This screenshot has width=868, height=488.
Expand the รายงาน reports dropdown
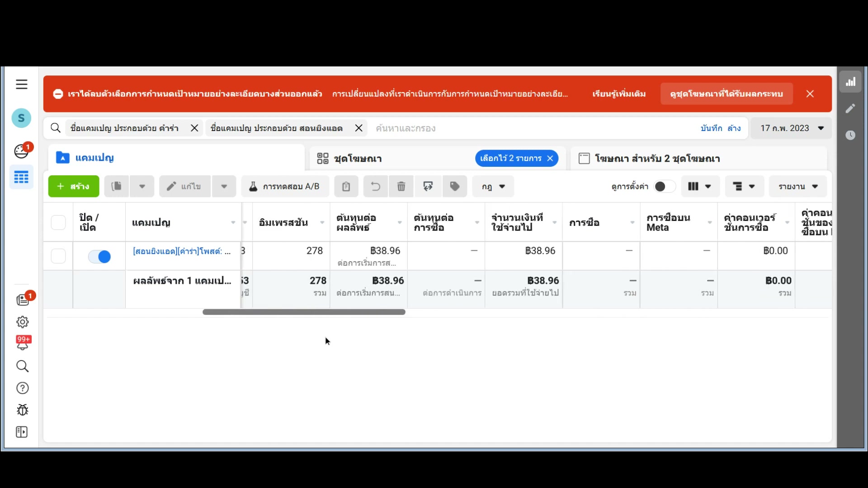click(798, 187)
